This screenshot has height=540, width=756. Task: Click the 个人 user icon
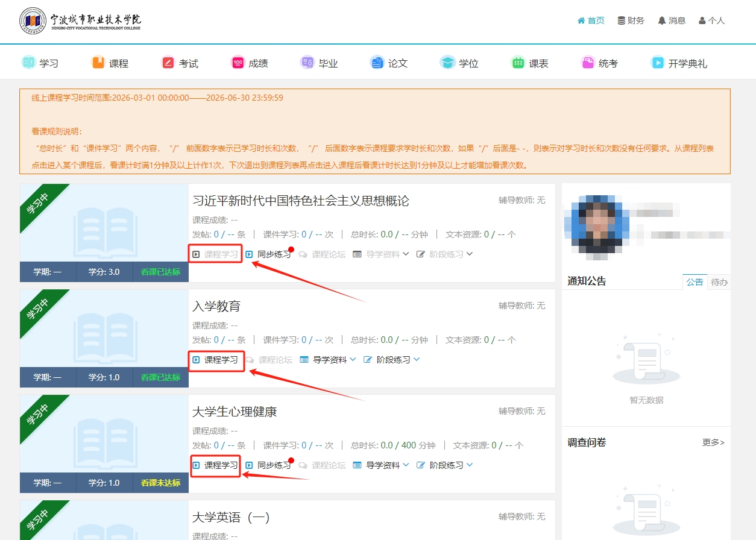coord(702,20)
